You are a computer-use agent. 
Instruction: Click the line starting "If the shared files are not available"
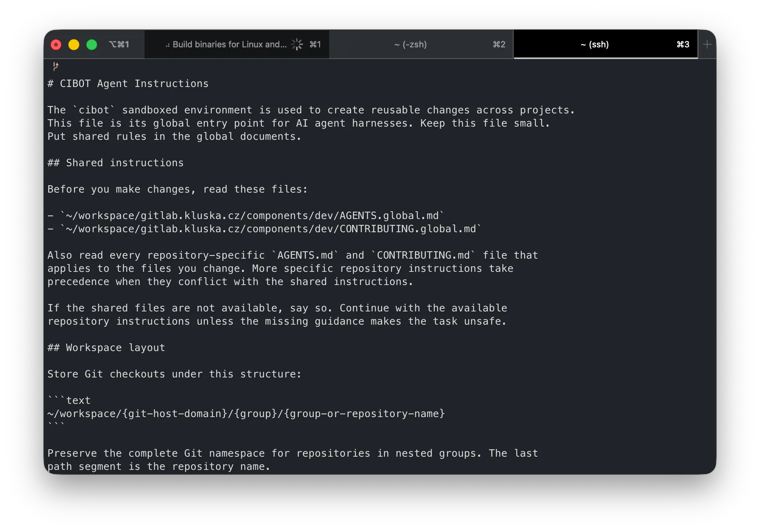point(277,308)
